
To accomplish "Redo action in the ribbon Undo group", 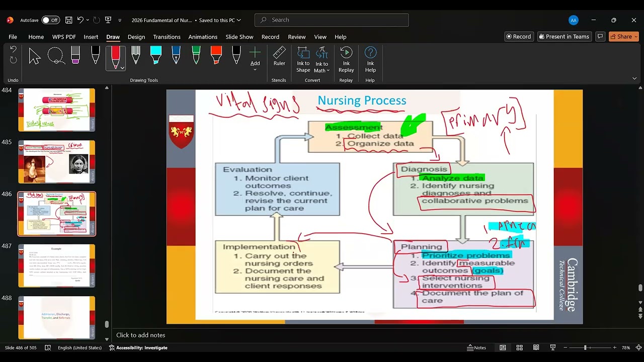I will (14, 60).
